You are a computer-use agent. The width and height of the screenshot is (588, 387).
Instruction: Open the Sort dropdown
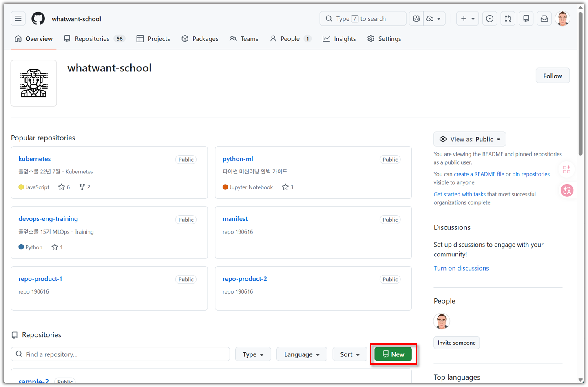click(x=350, y=354)
